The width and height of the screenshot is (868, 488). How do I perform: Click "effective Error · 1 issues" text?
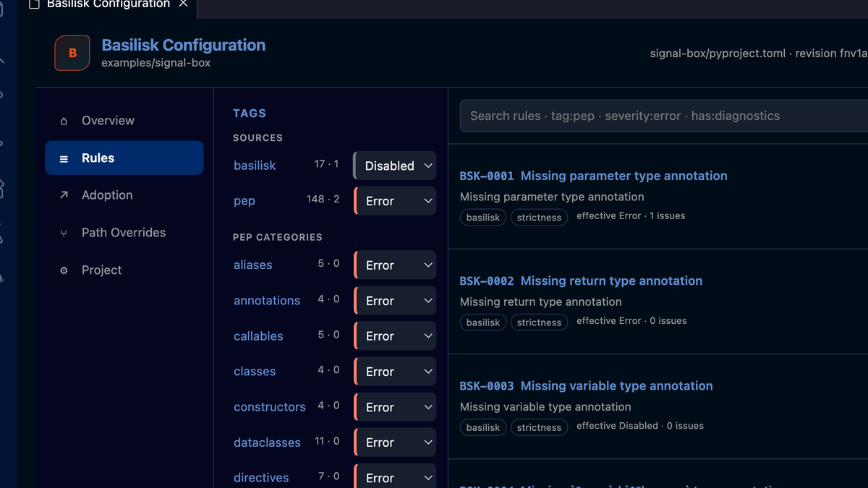coord(631,215)
